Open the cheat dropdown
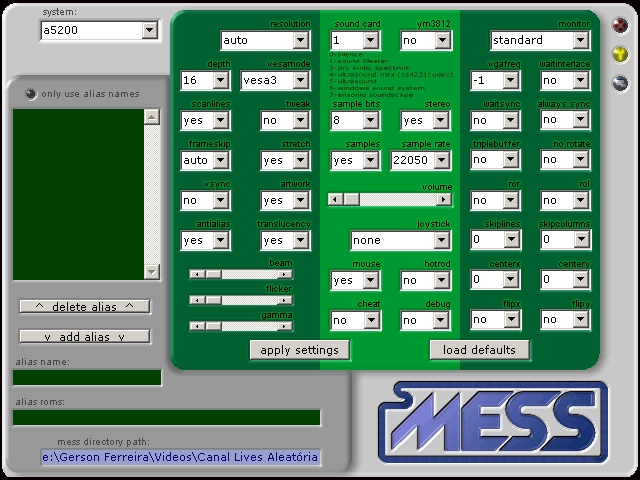Image resolution: width=640 pixels, height=480 pixels. click(x=371, y=320)
